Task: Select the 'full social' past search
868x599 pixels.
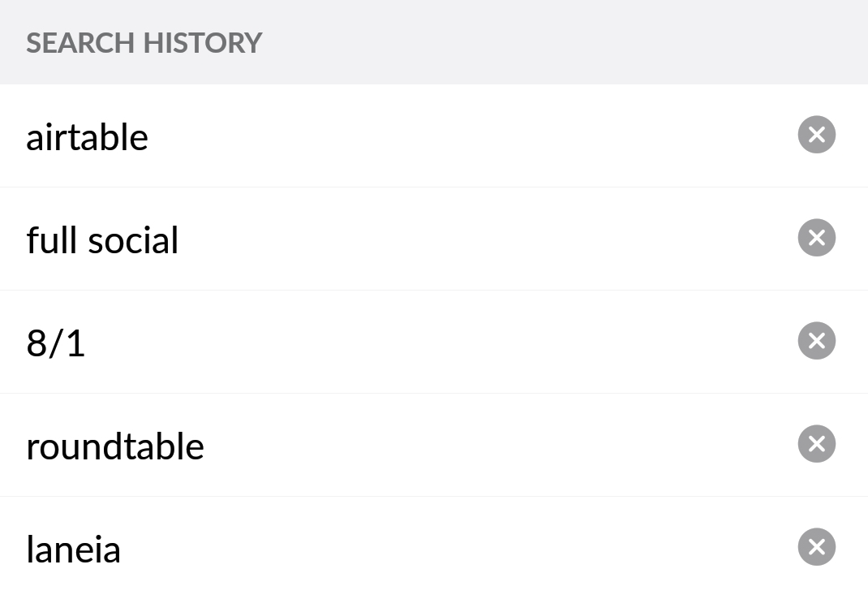Action: coord(102,240)
